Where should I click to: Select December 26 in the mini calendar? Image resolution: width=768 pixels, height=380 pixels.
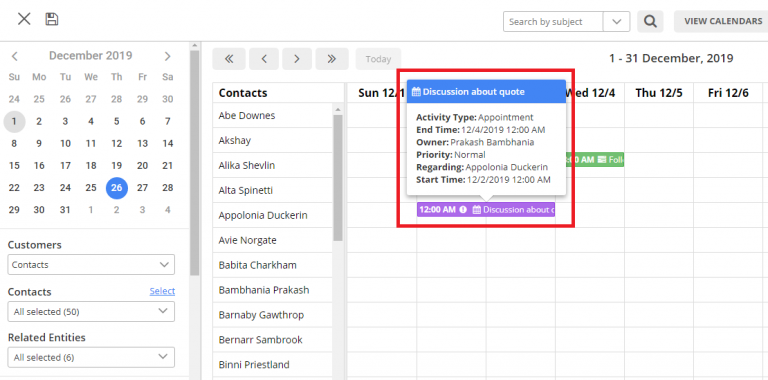coord(117,188)
